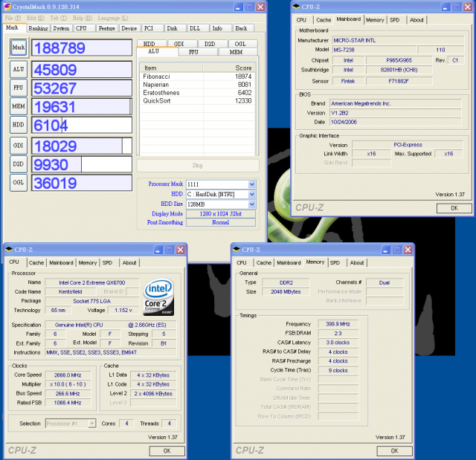Screen dimensions: 476x460
Task: Run the OGL benchmark button
Action: point(19,183)
